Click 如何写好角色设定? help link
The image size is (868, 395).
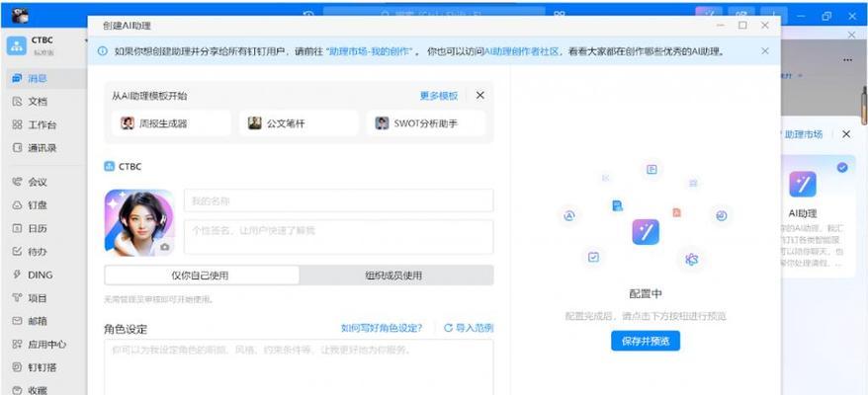[x=382, y=328]
